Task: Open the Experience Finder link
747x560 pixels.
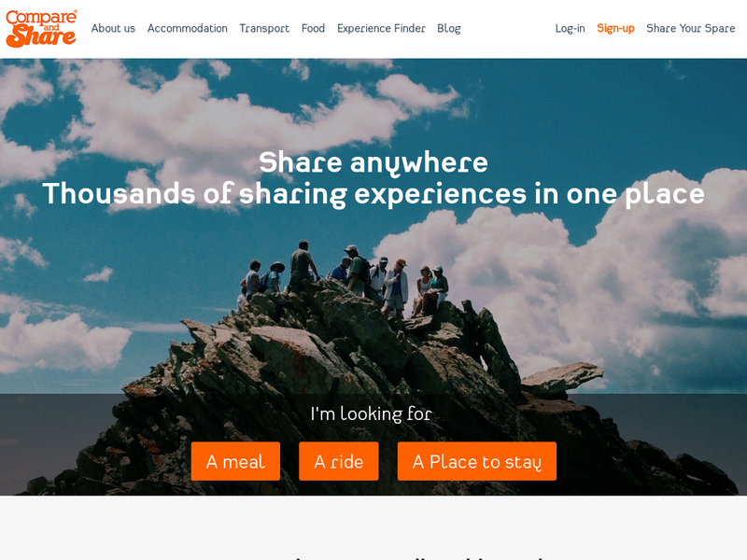Action: [x=381, y=29]
